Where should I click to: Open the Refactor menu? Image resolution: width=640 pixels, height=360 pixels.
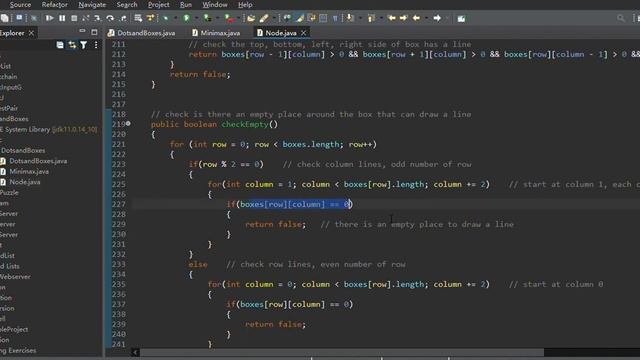pyautogui.click(x=54, y=4)
